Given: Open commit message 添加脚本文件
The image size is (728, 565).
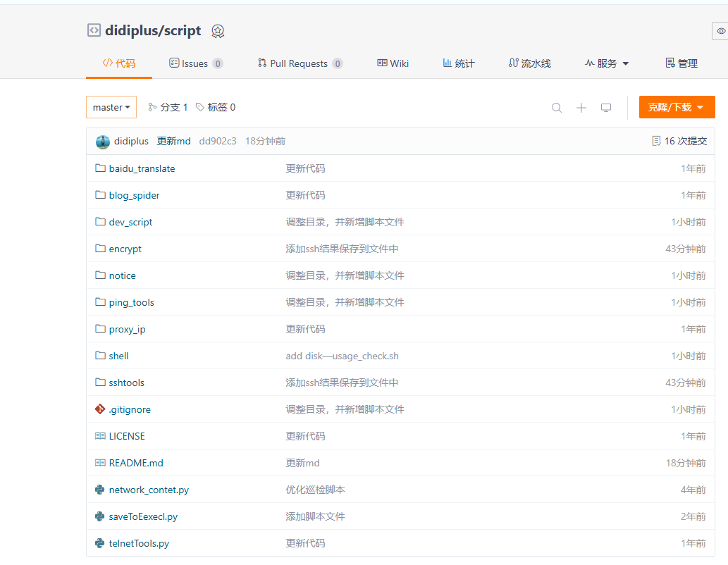Looking at the screenshot, I should pyautogui.click(x=315, y=516).
